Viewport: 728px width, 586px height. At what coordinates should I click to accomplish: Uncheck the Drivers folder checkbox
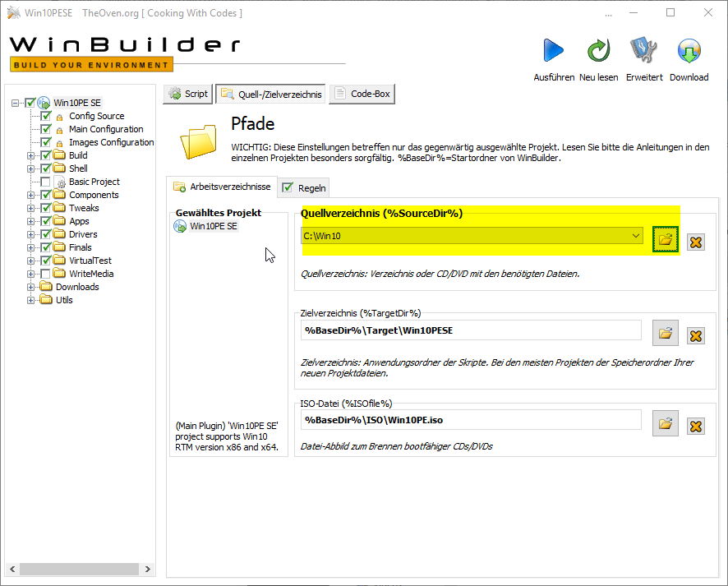[45, 234]
